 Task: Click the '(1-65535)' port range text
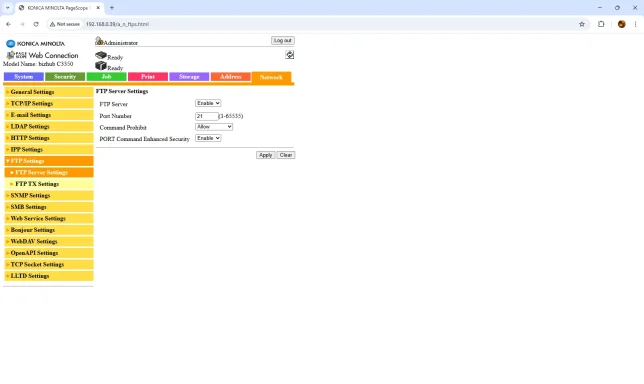coord(231,116)
